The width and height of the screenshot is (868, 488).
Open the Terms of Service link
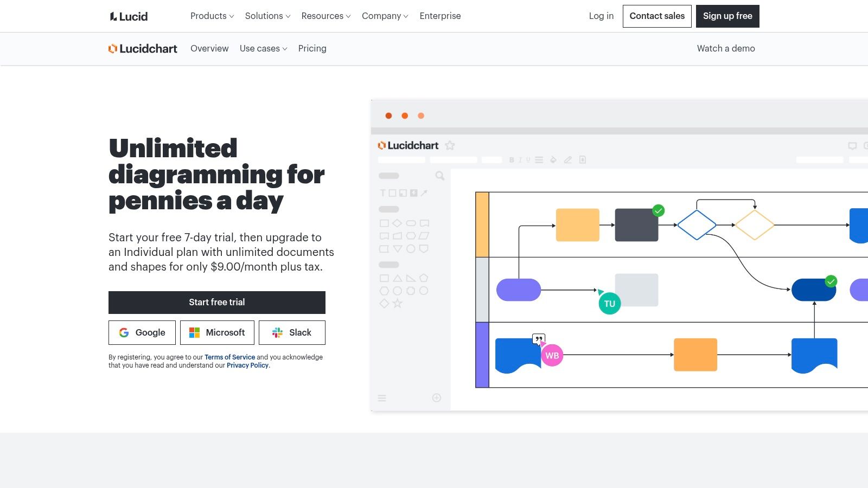[x=229, y=357]
